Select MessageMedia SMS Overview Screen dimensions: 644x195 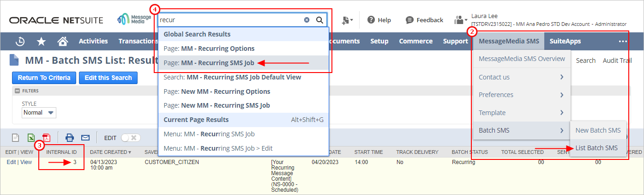click(522, 59)
